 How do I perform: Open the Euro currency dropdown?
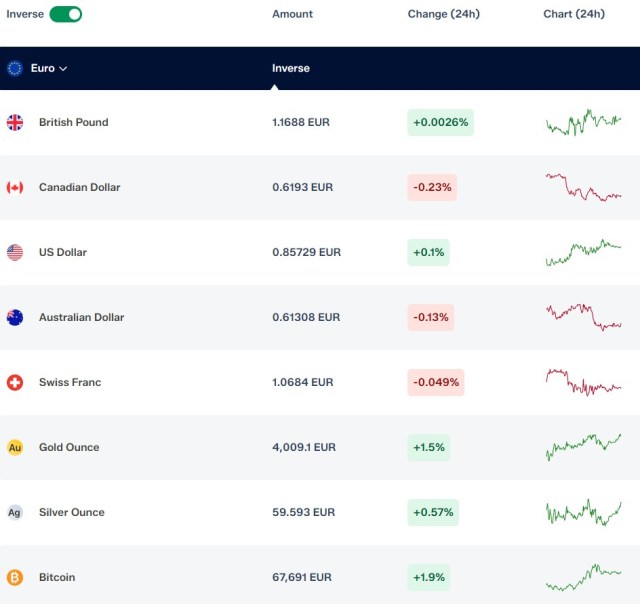click(x=49, y=68)
